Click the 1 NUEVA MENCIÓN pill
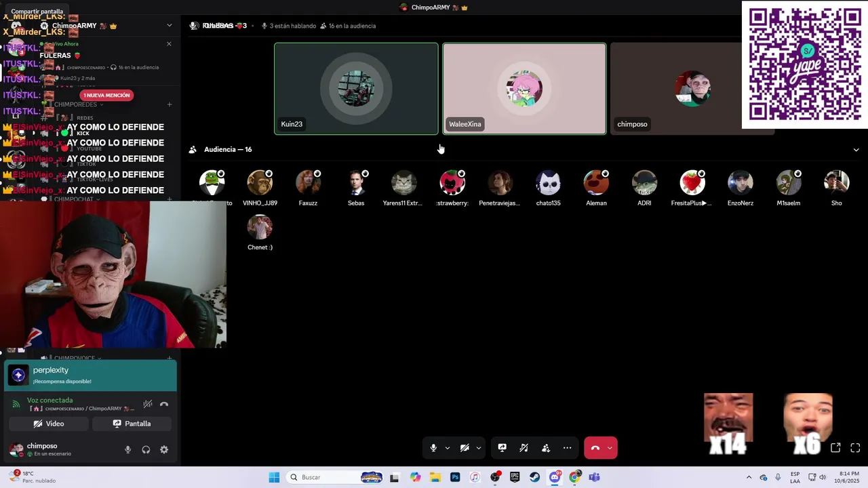 106,96
